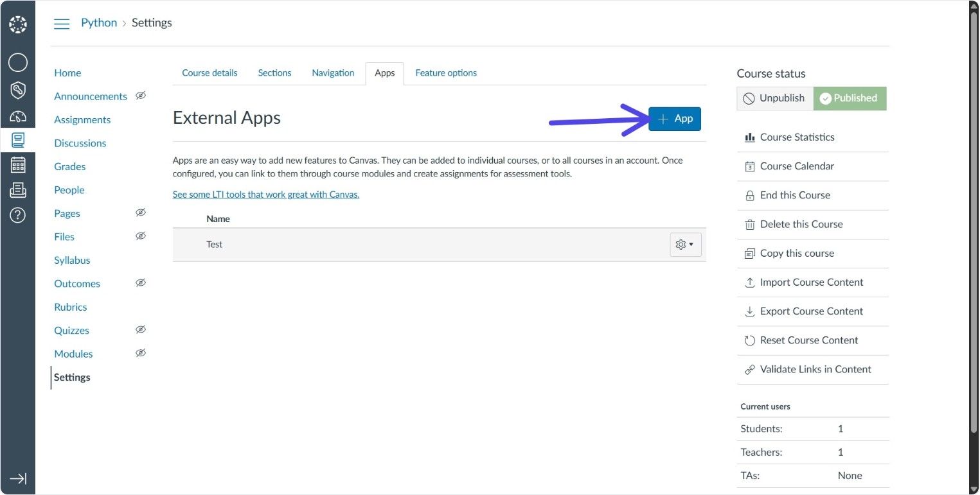Click Import Course Content
This screenshot has height=495, width=980.
(813, 282)
